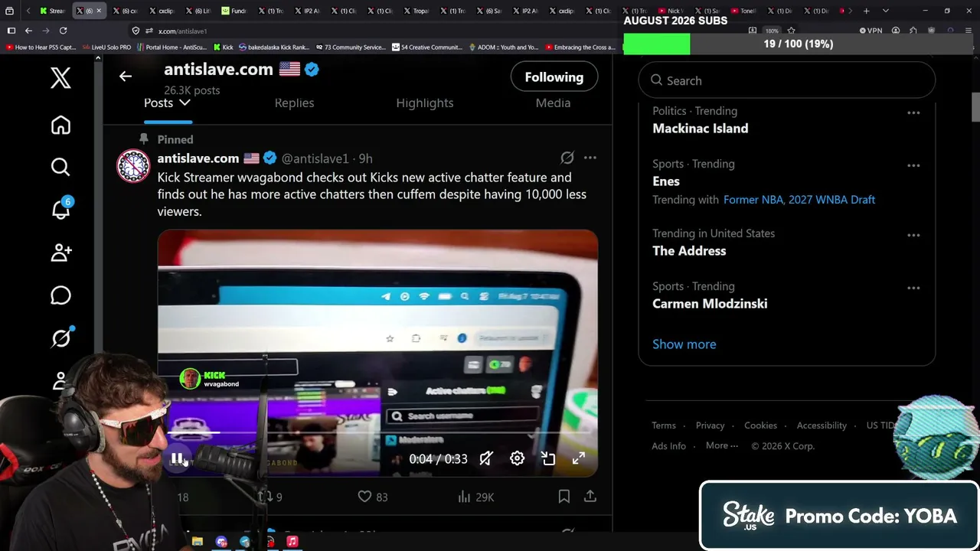Enable picture-in-picture for the video

click(x=548, y=458)
